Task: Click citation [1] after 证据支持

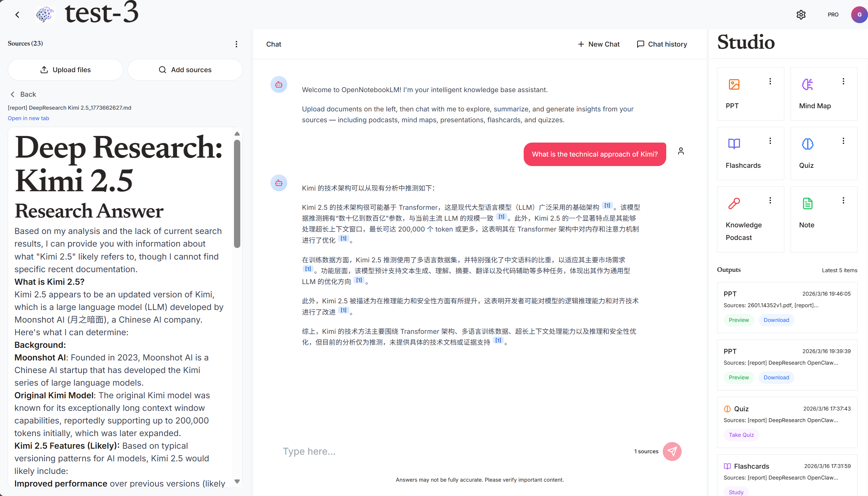Action: (498, 340)
